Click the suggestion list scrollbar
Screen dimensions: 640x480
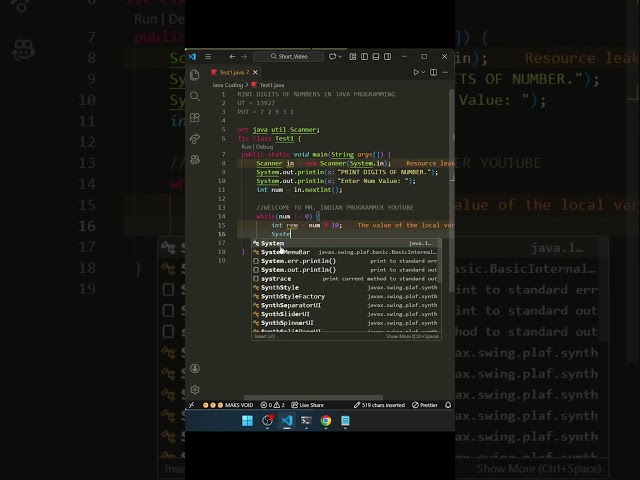439,261
